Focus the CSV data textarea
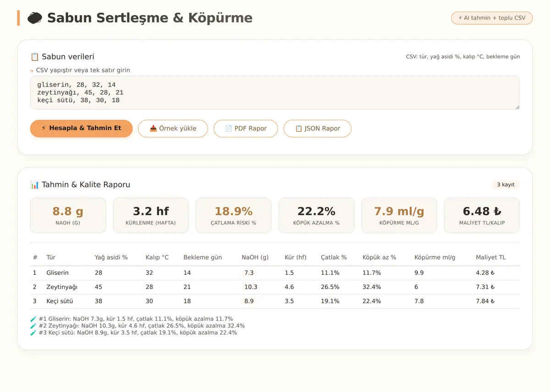This screenshot has height=392, width=550. [x=275, y=93]
